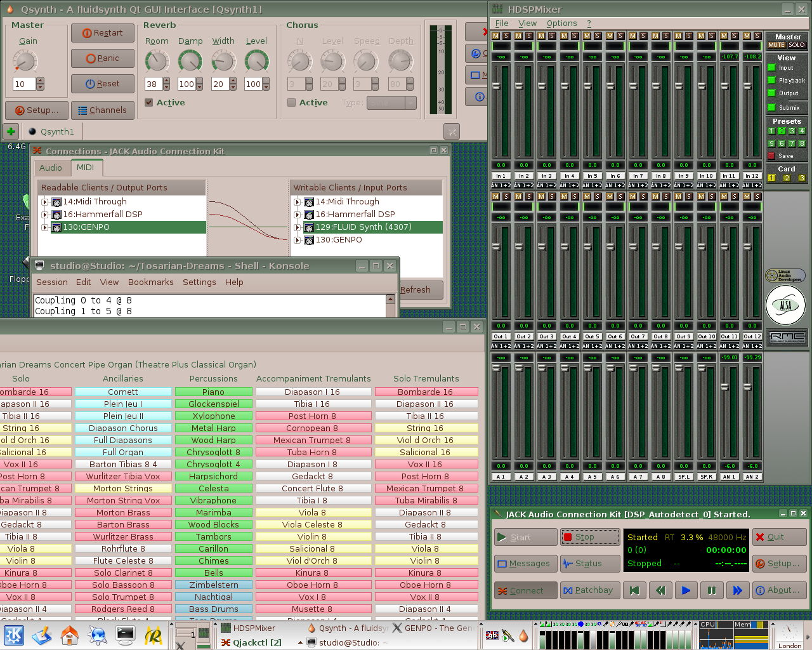Mute the In 1 channel

(496, 36)
